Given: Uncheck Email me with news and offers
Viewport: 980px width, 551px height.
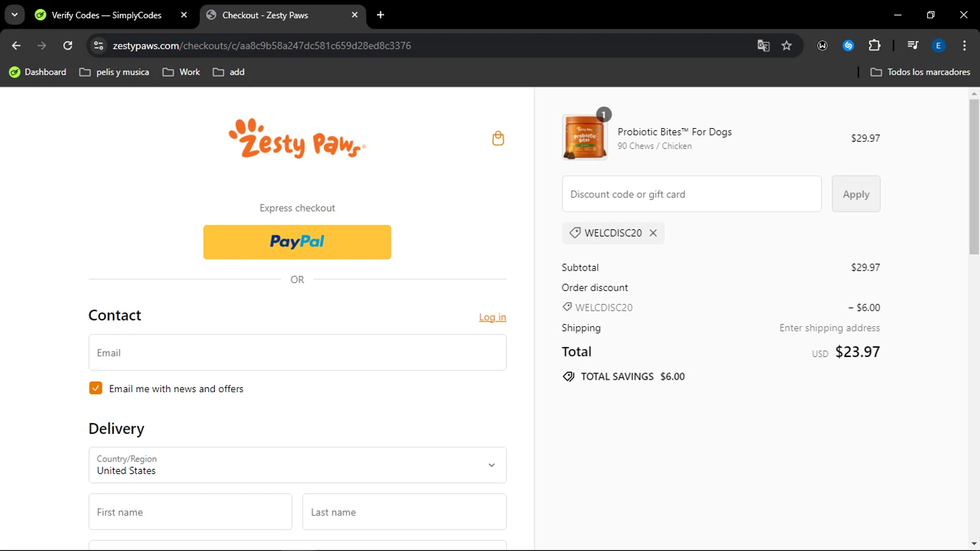Looking at the screenshot, I should coord(95,388).
